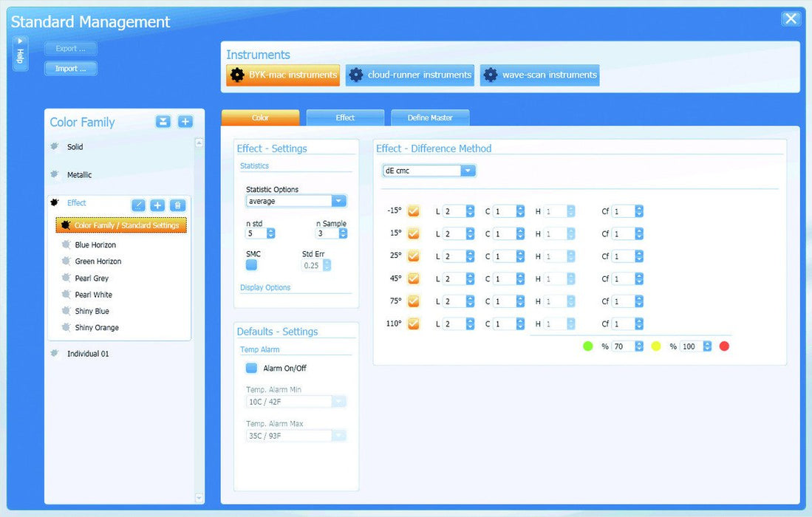Switch to the Define Master tab
Screen dimensions: 812x517
[429, 117]
